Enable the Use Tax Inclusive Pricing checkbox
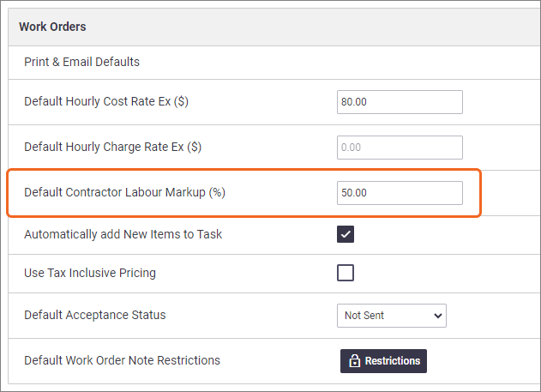Viewport: 541px width, 392px height. 346,273
